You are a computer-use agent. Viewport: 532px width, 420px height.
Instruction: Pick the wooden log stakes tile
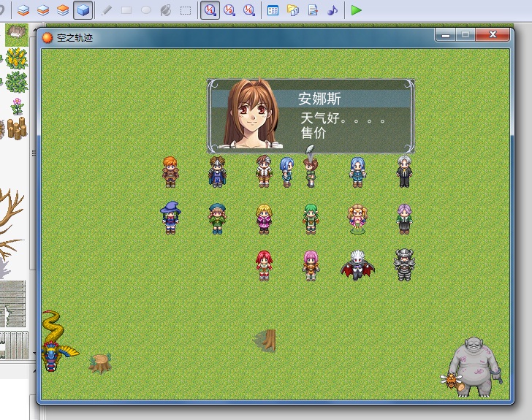[17, 128]
